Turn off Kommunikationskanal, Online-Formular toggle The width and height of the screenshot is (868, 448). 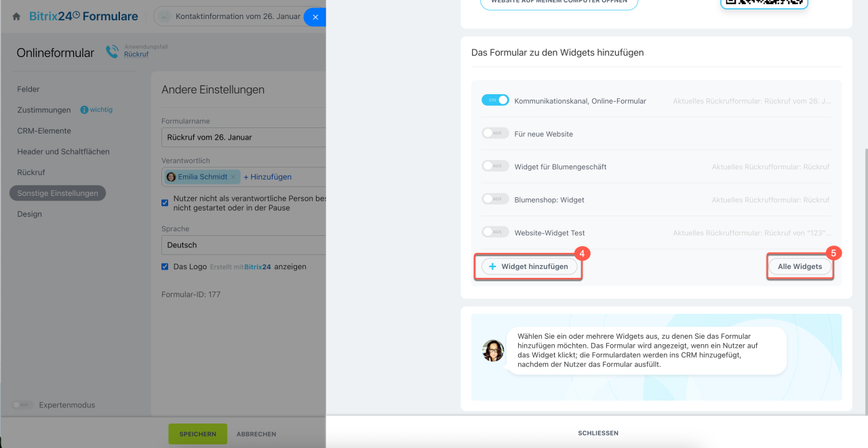[x=495, y=100]
